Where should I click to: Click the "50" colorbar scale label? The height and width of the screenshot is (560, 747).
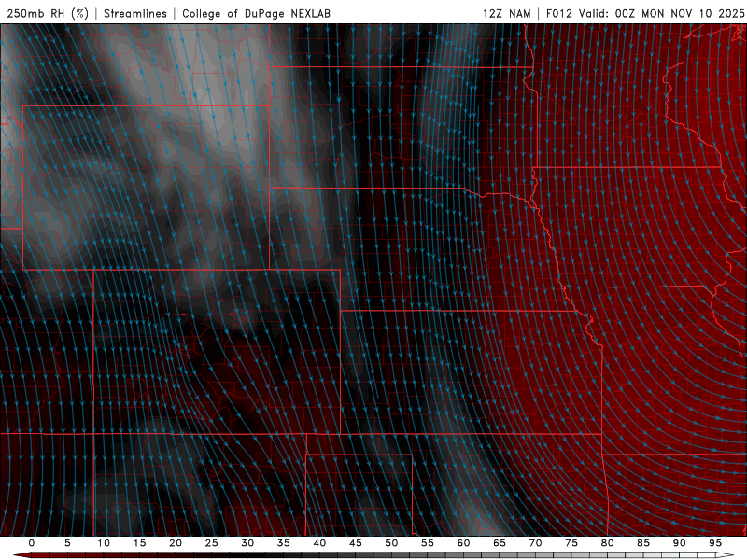point(391,543)
